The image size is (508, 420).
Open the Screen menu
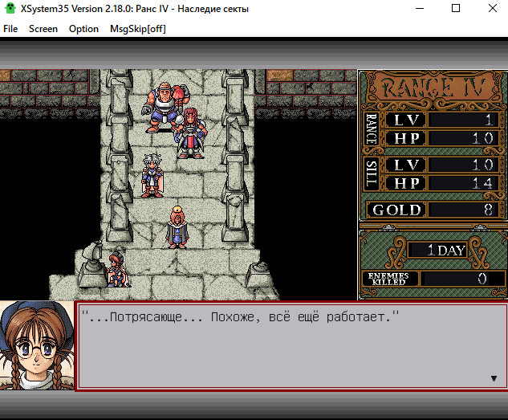43,29
